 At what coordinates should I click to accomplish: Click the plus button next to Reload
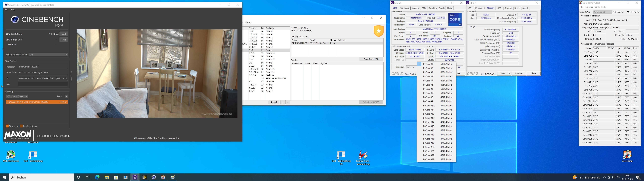[283, 102]
